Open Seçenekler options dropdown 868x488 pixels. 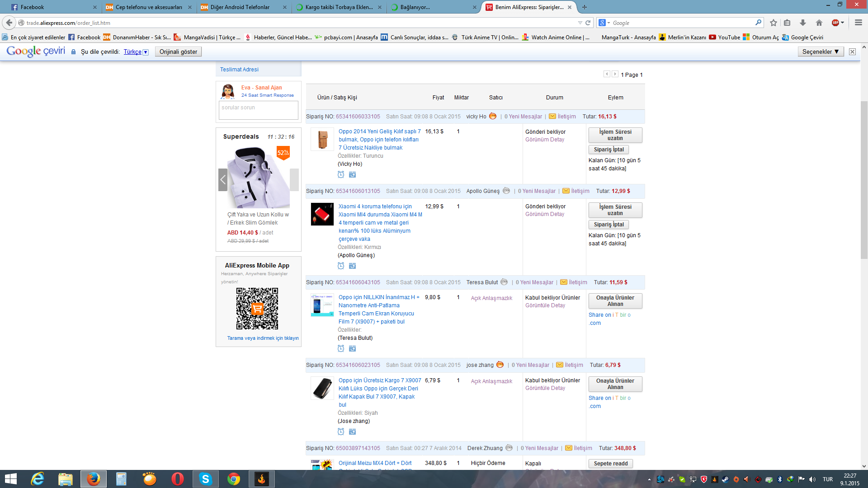pyautogui.click(x=821, y=52)
